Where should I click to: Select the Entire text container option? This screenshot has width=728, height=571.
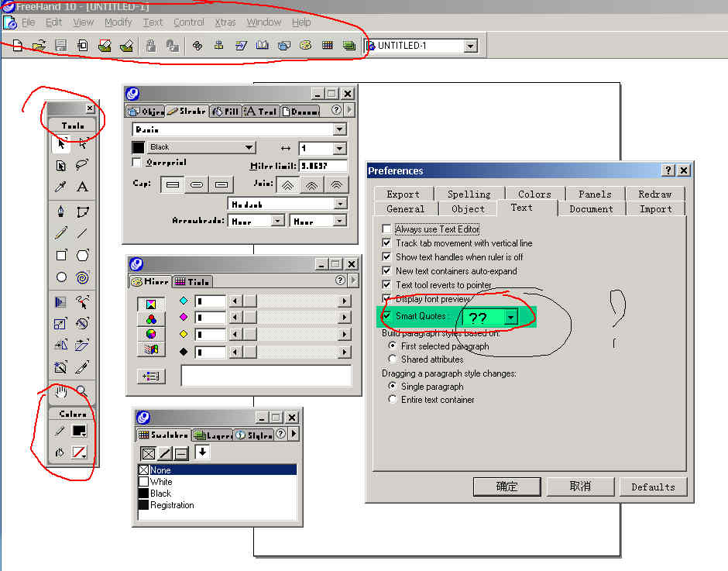pyautogui.click(x=393, y=400)
